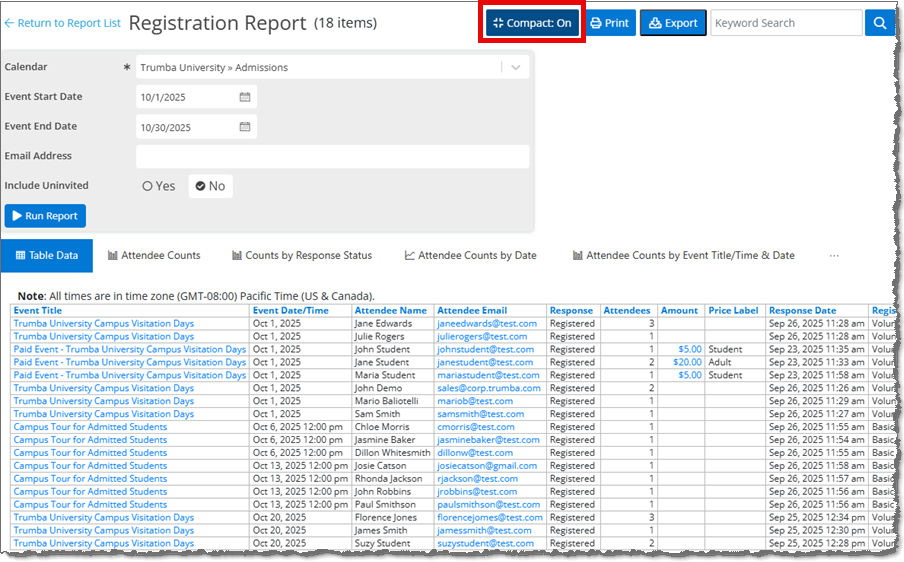The height and width of the screenshot is (562, 904).
Task: Open calendar picker for Event End Date
Action: click(x=245, y=127)
